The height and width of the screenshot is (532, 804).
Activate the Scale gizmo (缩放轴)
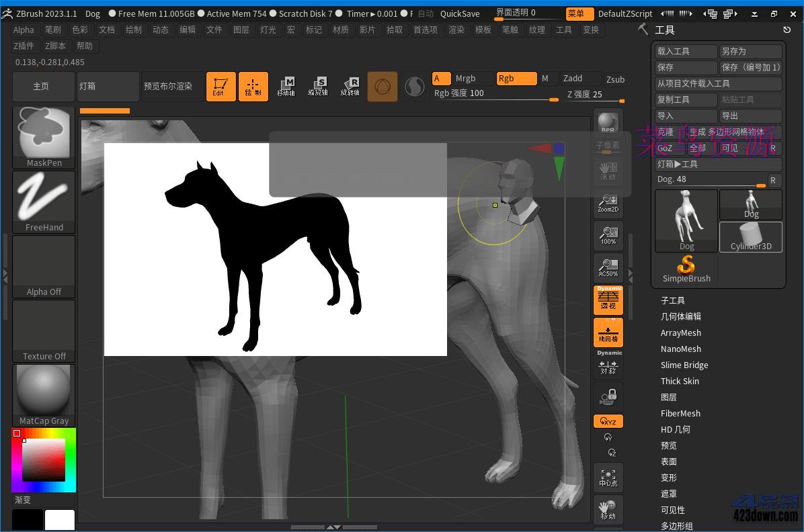click(x=318, y=86)
